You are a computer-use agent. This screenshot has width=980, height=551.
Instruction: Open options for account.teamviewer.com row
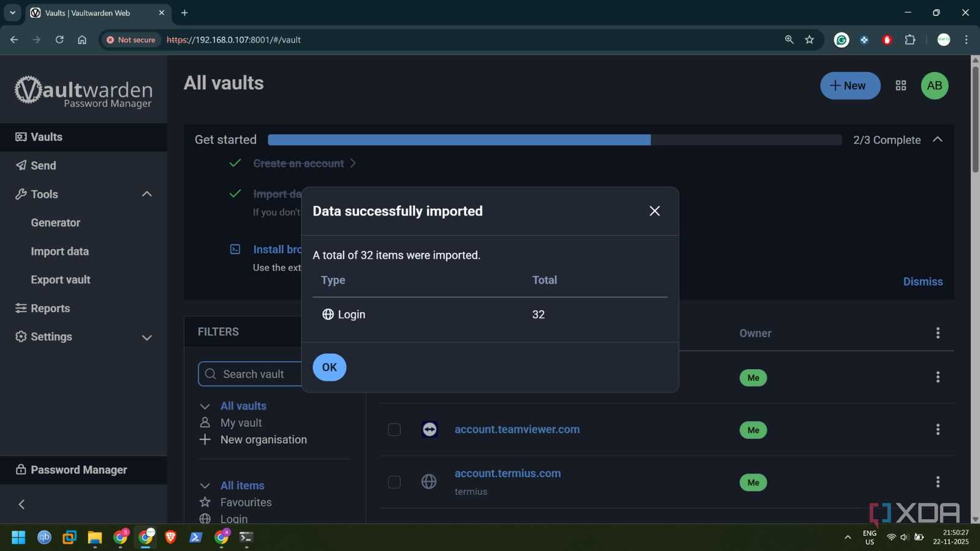[x=938, y=430]
